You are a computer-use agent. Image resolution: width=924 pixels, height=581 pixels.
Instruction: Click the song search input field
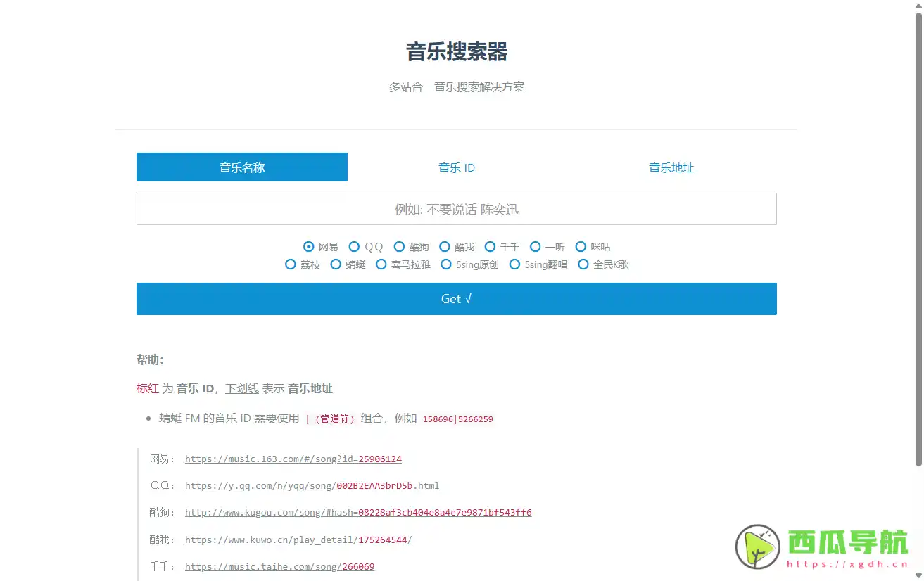(x=456, y=209)
